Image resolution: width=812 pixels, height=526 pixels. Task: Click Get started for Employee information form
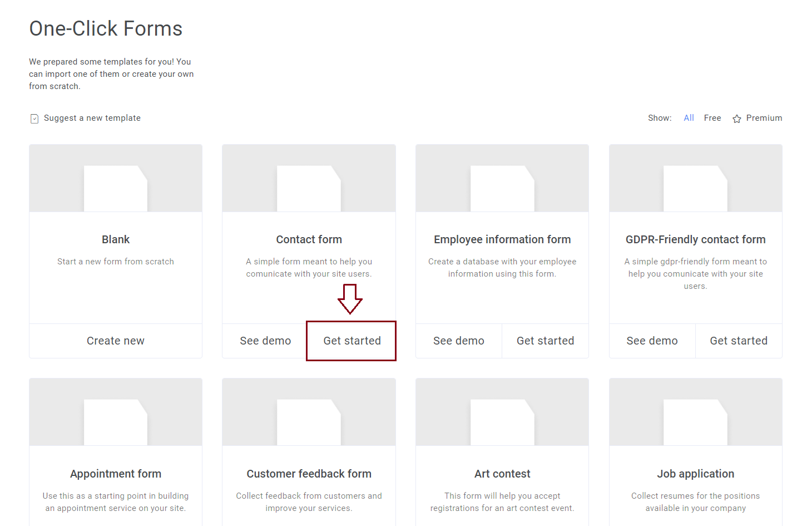coord(545,341)
